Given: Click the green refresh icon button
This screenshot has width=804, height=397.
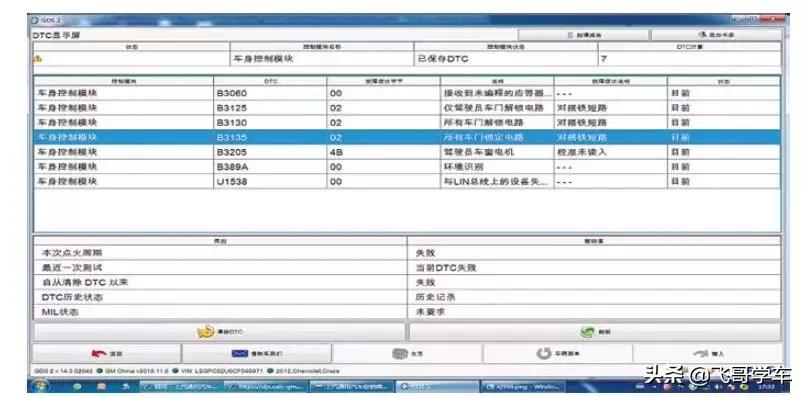Looking at the screenshot, I should pos(595,332).
